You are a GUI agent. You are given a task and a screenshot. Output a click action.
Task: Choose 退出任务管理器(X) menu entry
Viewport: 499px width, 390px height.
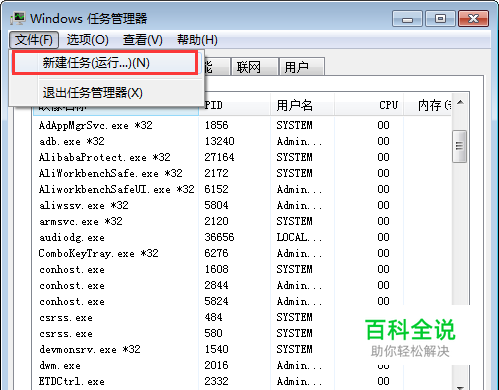tap(107, 92)
